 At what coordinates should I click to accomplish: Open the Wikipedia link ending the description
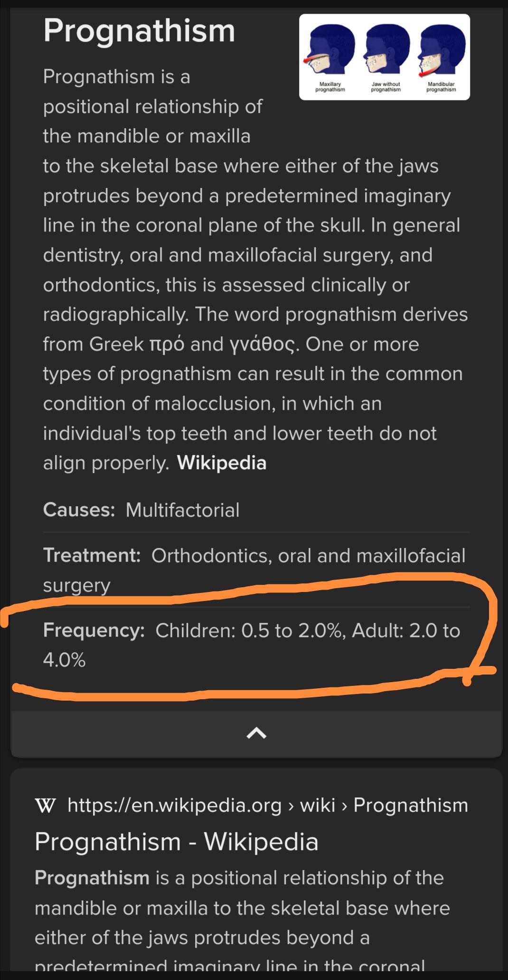(221, 463)
